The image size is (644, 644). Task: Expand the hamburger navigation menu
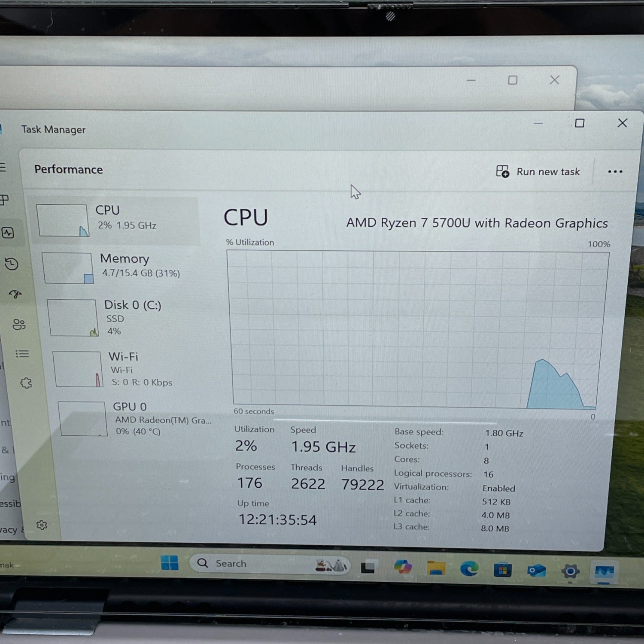point(3,167)
